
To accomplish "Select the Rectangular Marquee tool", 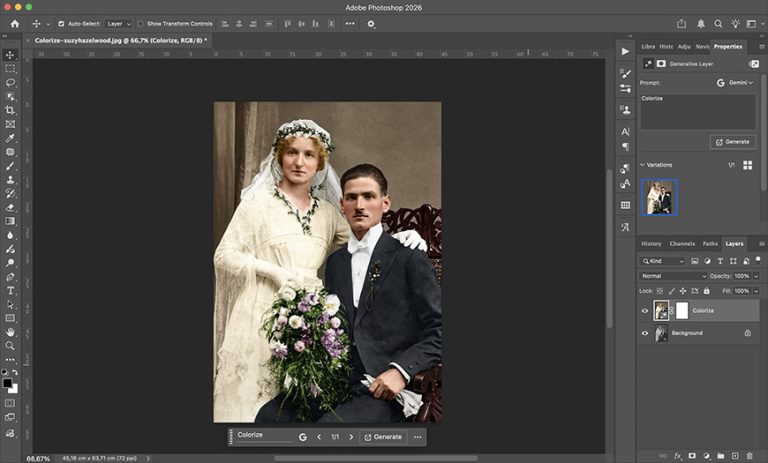I will [10, 69].
